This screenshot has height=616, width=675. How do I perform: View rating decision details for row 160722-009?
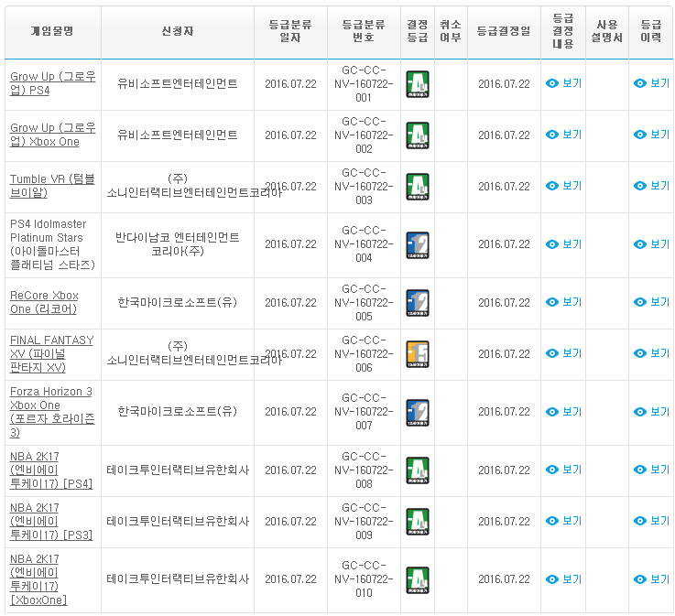[563, 521]
